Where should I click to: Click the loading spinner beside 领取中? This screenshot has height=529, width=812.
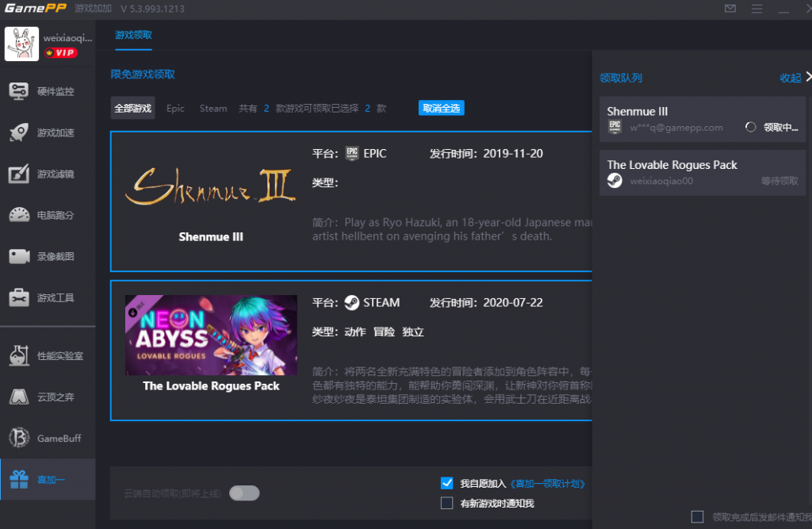pos(750,127)
